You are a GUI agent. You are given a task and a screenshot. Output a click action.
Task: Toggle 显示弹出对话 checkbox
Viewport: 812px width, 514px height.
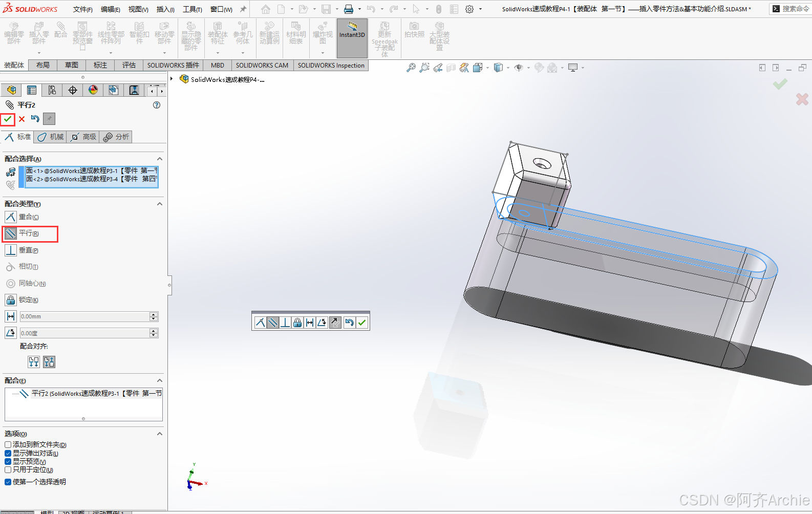[x=8, y=453]
